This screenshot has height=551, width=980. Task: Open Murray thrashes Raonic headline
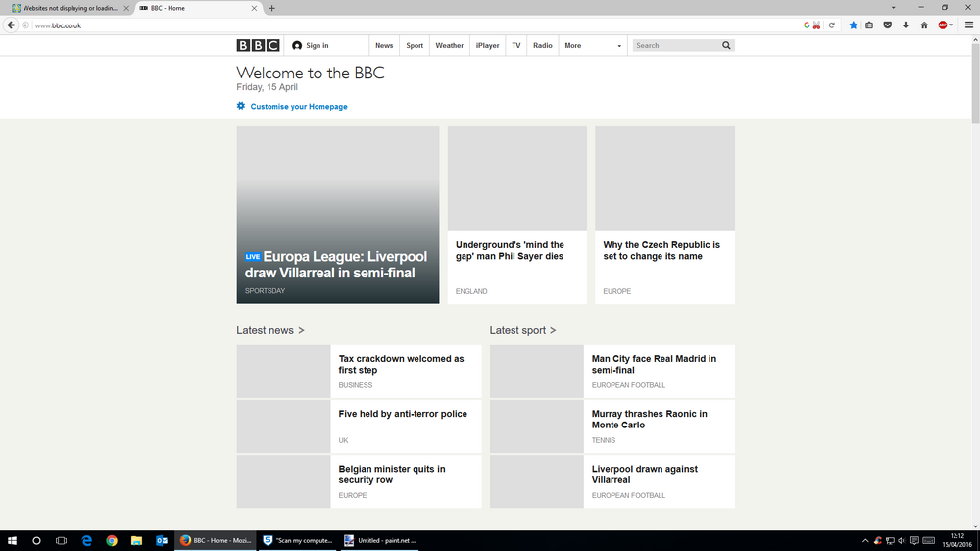point(650,419)
